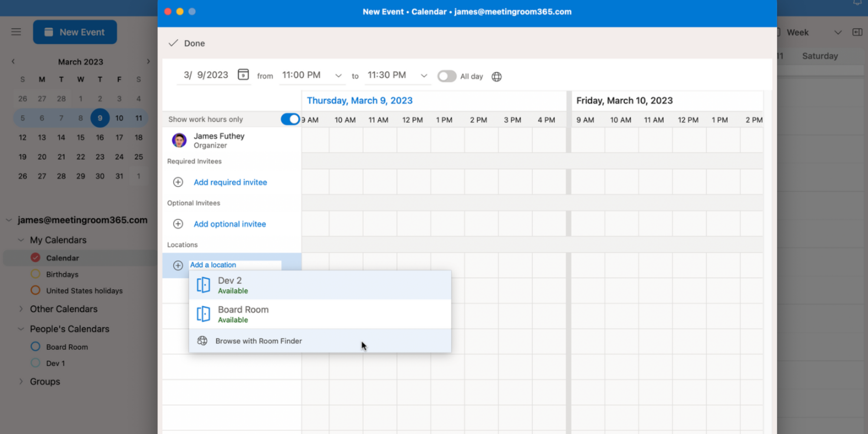The height and width of the screenshot is (434, 868).
Task: Click the Room Finder globe icon
Action: [x=202, y=341]
